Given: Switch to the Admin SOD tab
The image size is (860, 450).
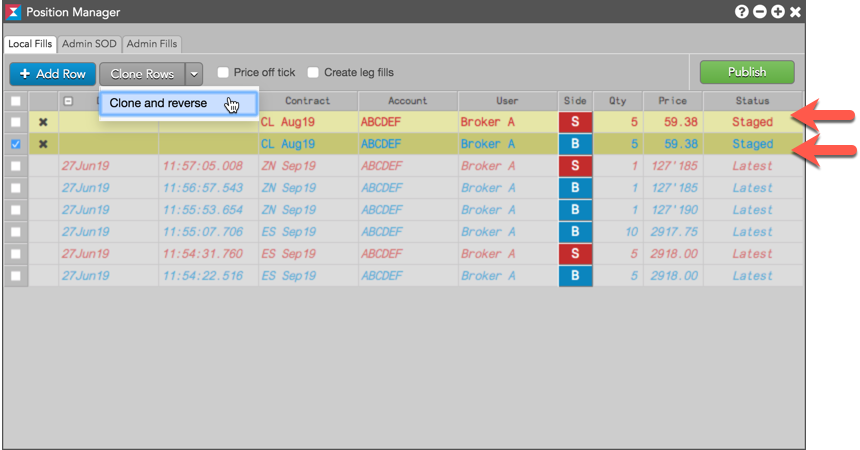Looking at the screenshot, I should tap(89, 44).
